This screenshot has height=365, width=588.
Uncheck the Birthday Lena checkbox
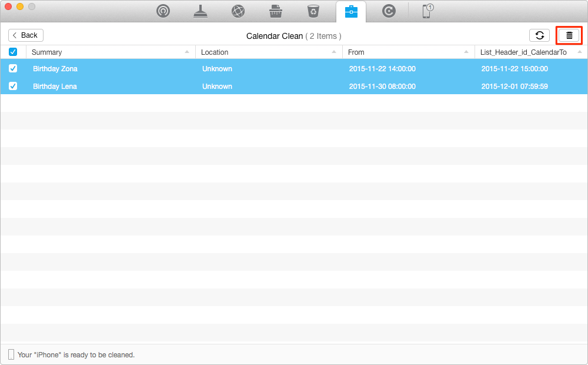[13, 86]
